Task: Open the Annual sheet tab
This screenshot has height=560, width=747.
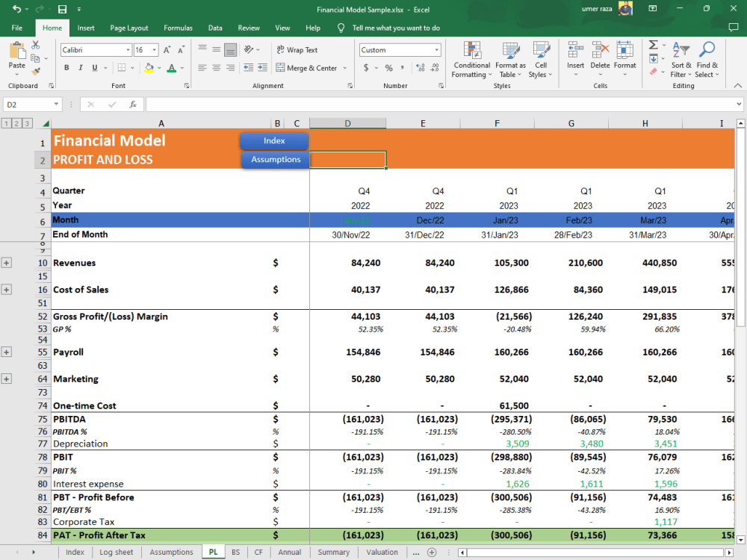Action: coord(289,552)
